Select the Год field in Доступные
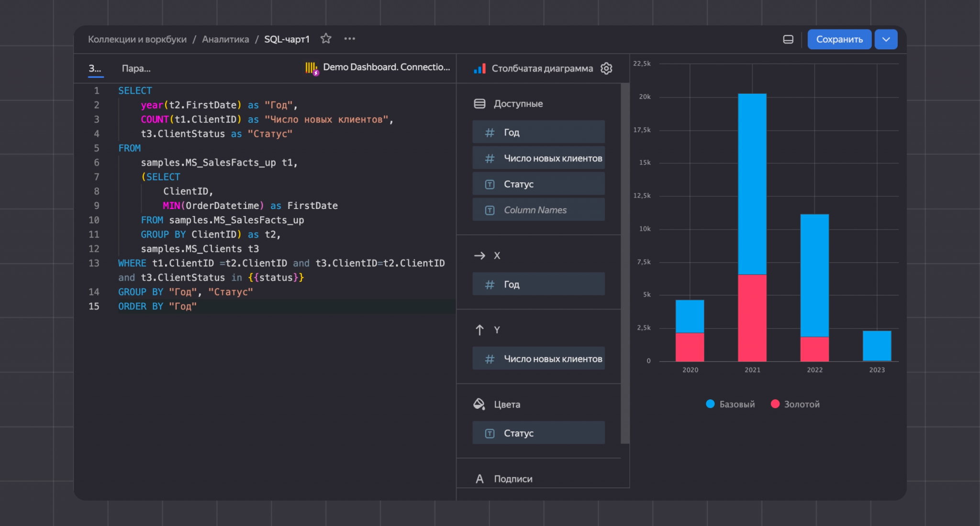This screenshot has height=526, width=980. [538, 132]
